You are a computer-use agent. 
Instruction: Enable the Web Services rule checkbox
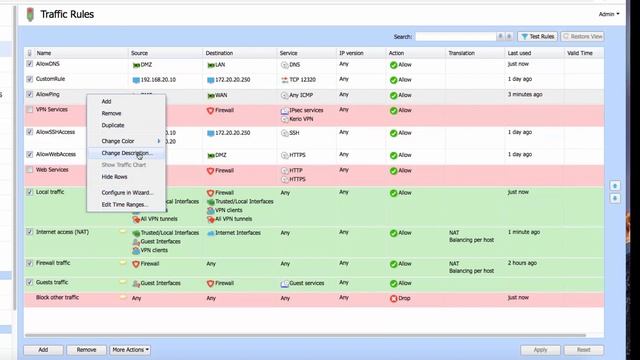[29, 169]
